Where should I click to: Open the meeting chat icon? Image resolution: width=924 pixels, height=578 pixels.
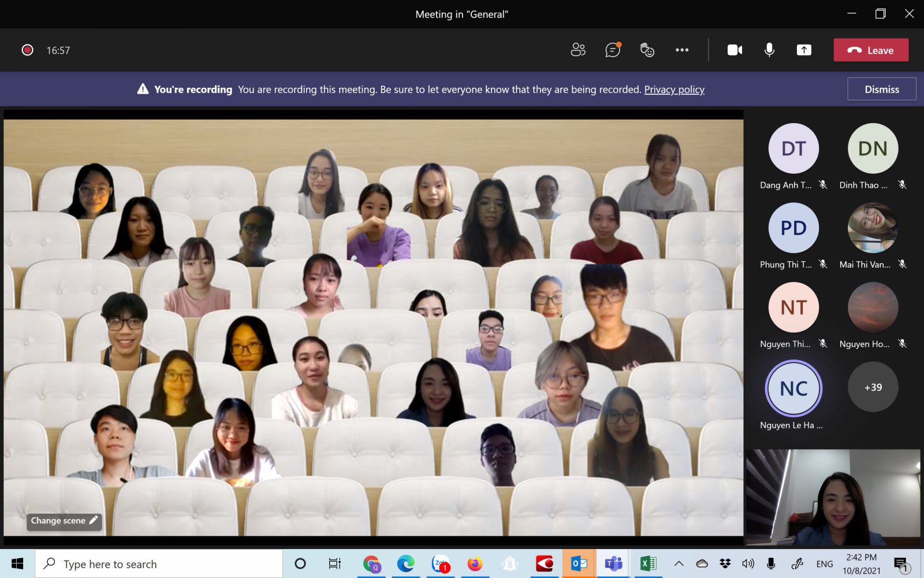pos(612,50)
